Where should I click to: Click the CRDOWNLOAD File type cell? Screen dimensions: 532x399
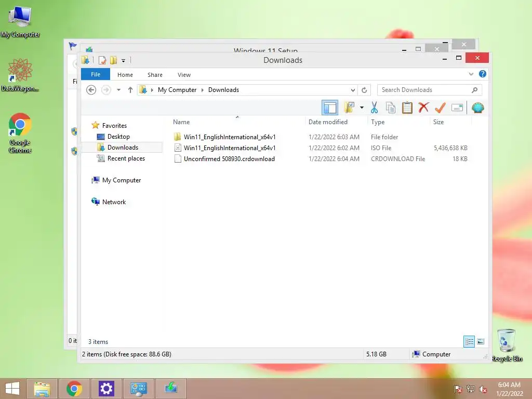[x=397, y=159]
